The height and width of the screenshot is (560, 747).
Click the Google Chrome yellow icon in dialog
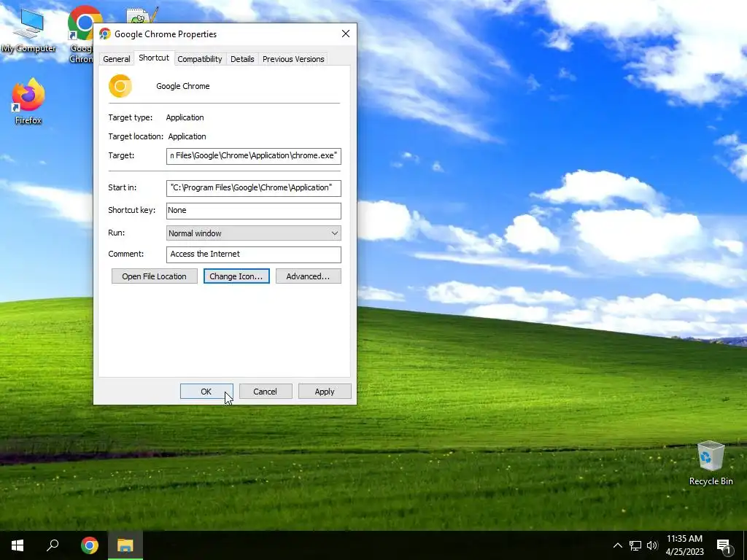(x=120, y=86)
